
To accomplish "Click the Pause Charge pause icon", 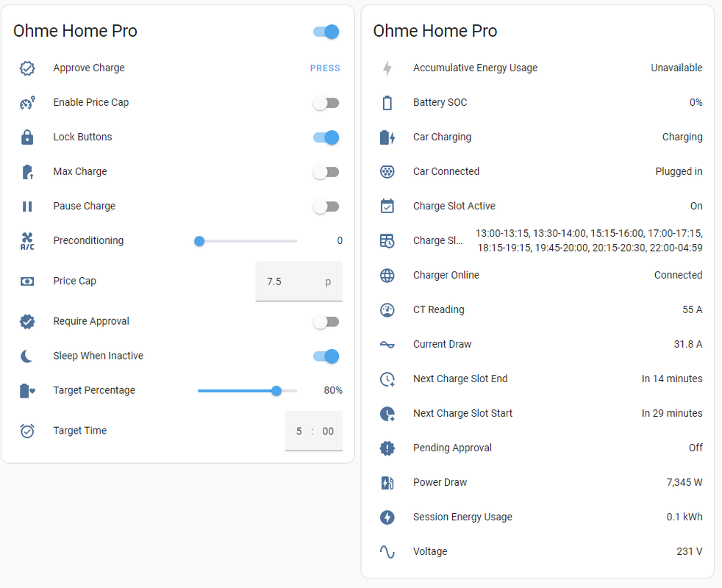I will click(27, 207).
